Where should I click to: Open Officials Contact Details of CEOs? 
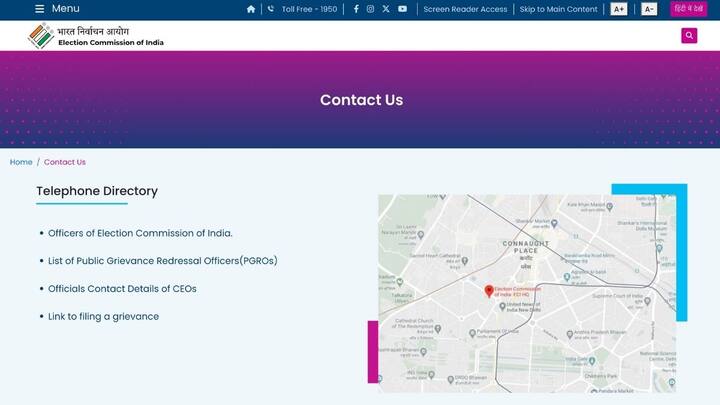[122, 289]
